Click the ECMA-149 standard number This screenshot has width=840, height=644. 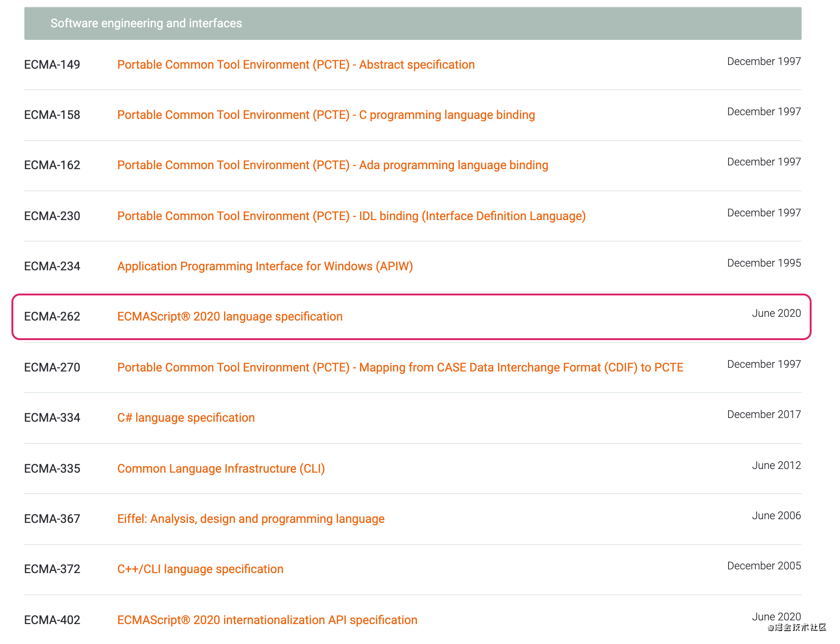click(52, 64)
